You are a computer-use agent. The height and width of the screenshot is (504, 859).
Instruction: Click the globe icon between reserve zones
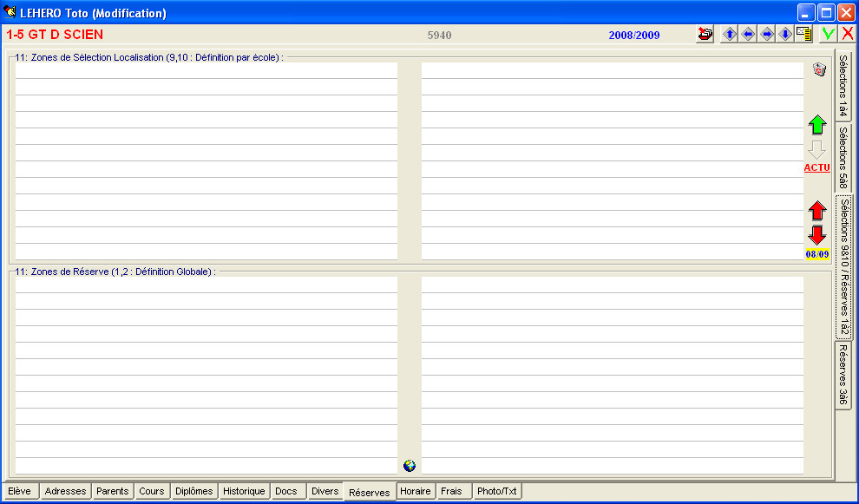click(x=410, y=466)
